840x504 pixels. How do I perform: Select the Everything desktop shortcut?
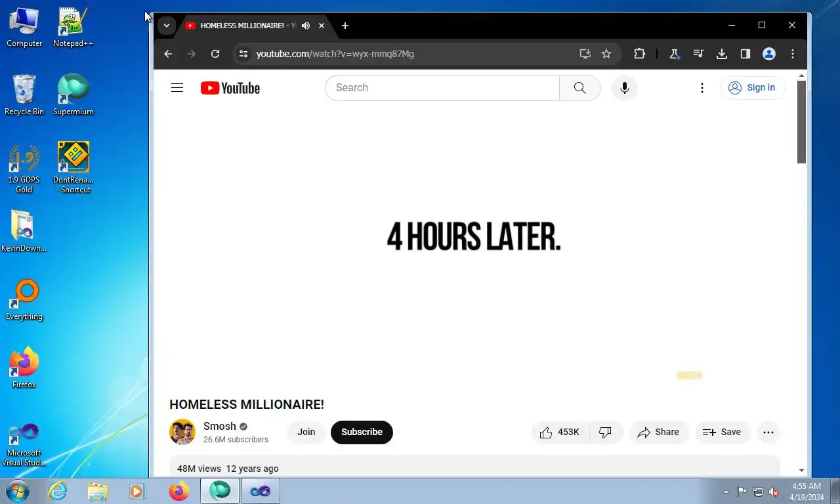pos(24,300)
